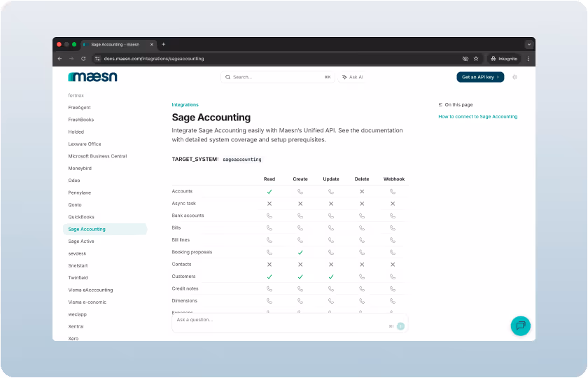The width and height of the screenshot is (588, 378).
Task: Click the Bills Webhook phone icon
Action: pyautogui.click(x=393, y=228)
